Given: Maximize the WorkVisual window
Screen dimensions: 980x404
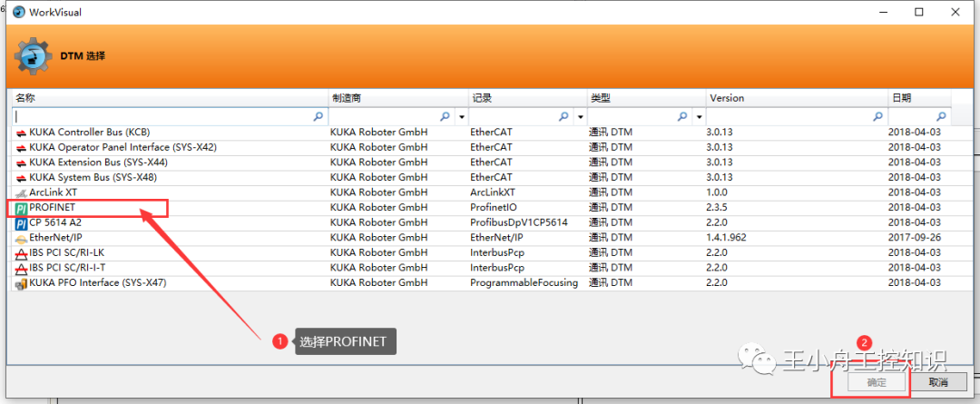Looking at the screenshot, I should point(919,12).
